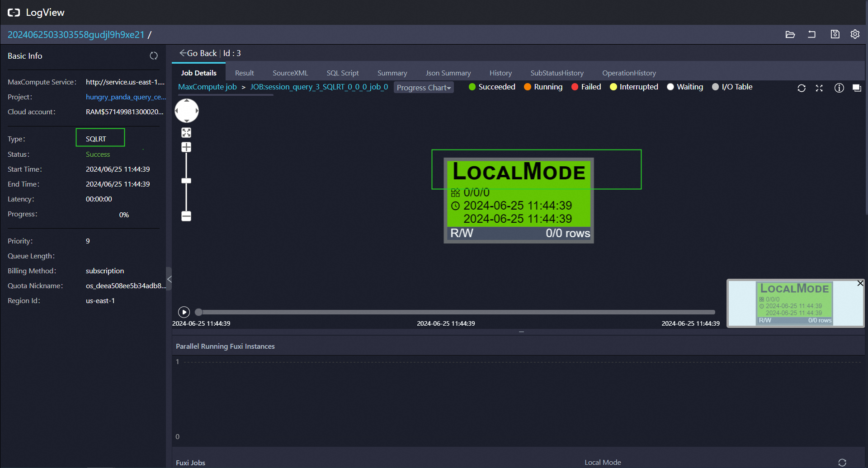The height and width of the screenshot is (468, 868).
Task: Toggle the Interrupted legend filter
Action: coord(634,87)
